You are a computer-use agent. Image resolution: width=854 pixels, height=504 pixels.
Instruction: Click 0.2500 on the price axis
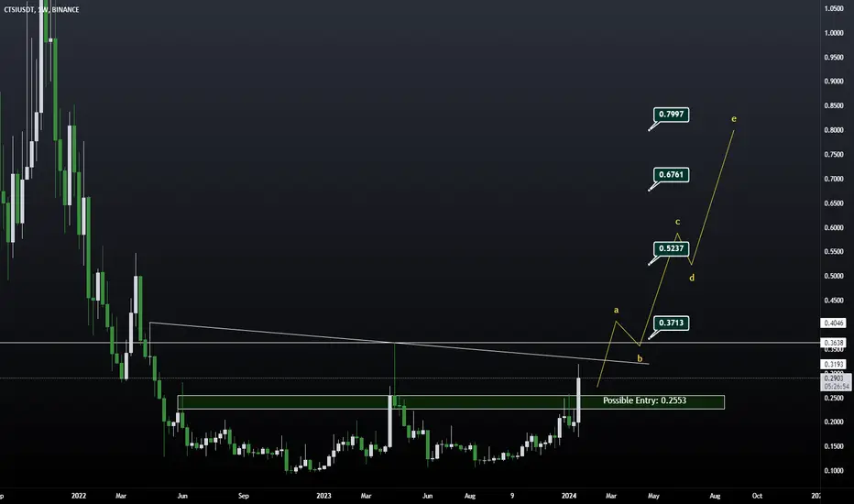(833, 399)
